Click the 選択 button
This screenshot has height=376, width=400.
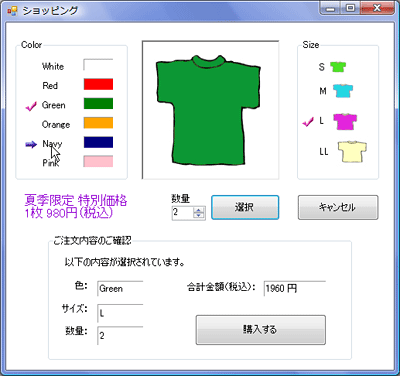[x=245, y=207]
